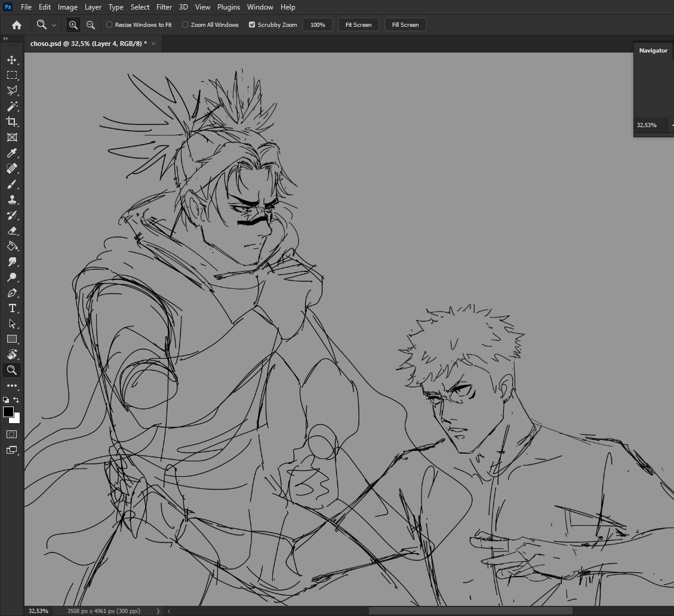Select the Brush tool
The image size is (674, 616).
pyautogui.click(x=12, y=184)
